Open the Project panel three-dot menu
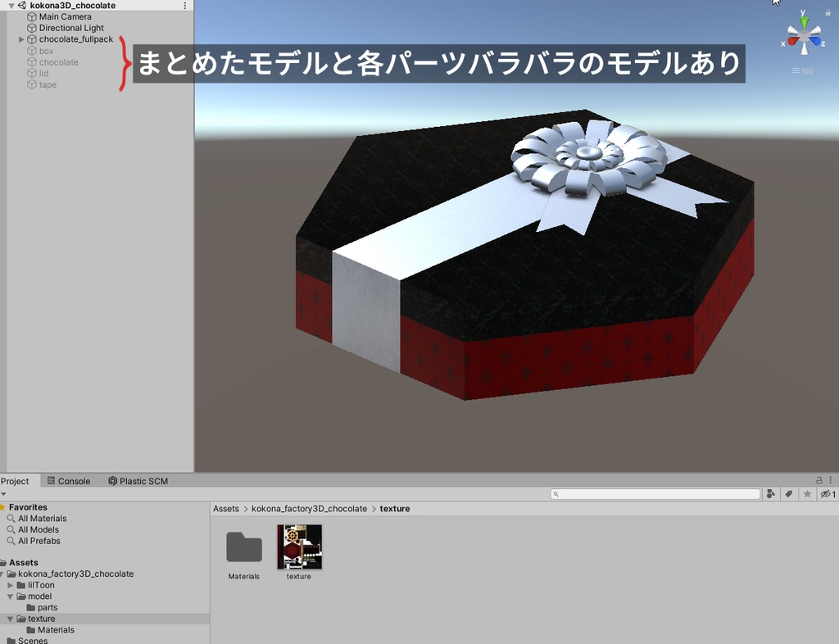Viewport: 839px width, 644px height. [x=830, y=480]
